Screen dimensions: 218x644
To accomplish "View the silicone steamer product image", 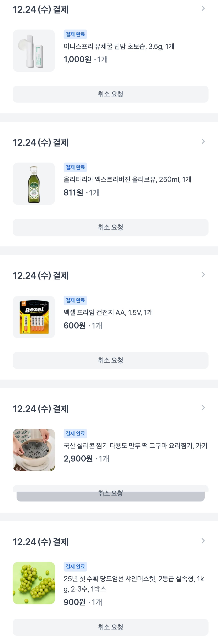I will point(34,450).
